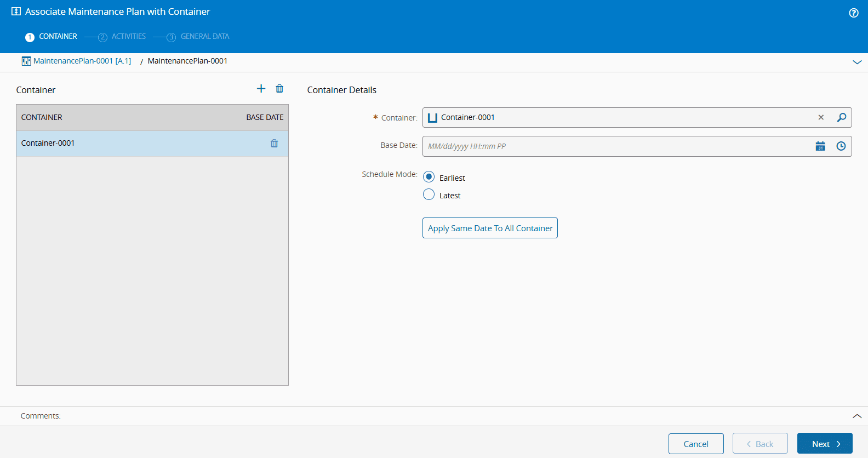Cancel the maintenance plan association
The image size is (868, 458).
click(696, 444)
